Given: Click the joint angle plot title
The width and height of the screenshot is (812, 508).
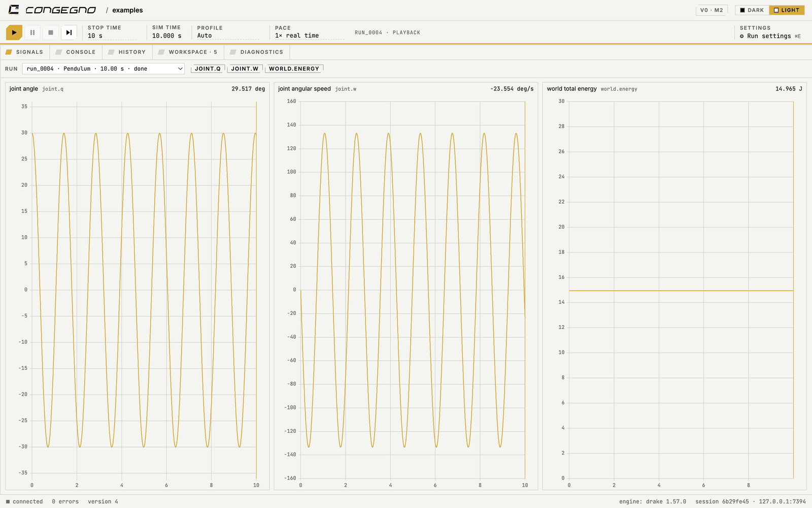Looking at the screenshot, I should [x=24, y=89].
